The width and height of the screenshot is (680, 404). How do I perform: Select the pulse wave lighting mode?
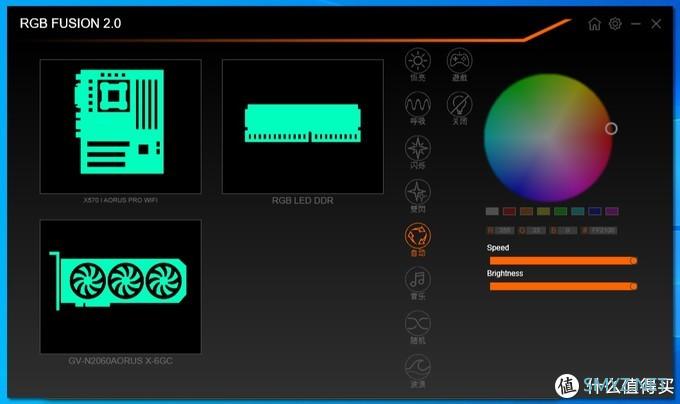coord(418,104)
